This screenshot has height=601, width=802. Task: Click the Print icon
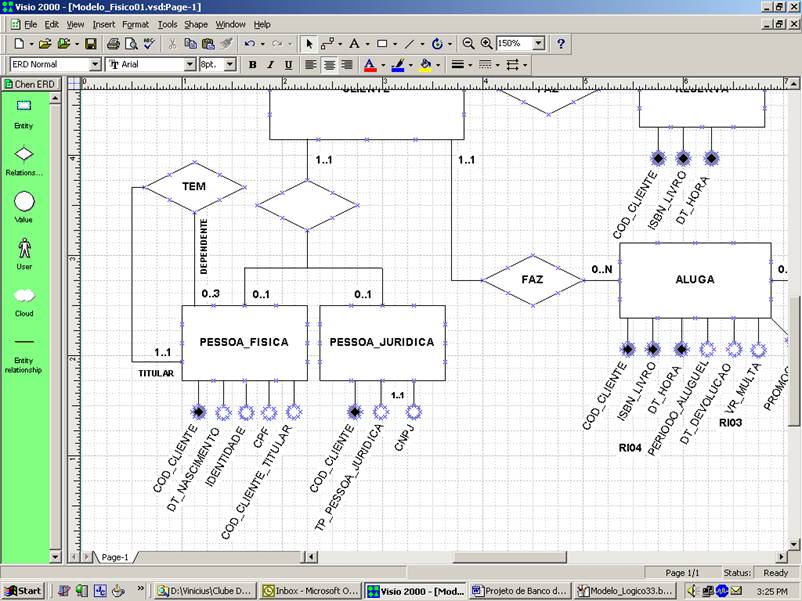[113, 44]
